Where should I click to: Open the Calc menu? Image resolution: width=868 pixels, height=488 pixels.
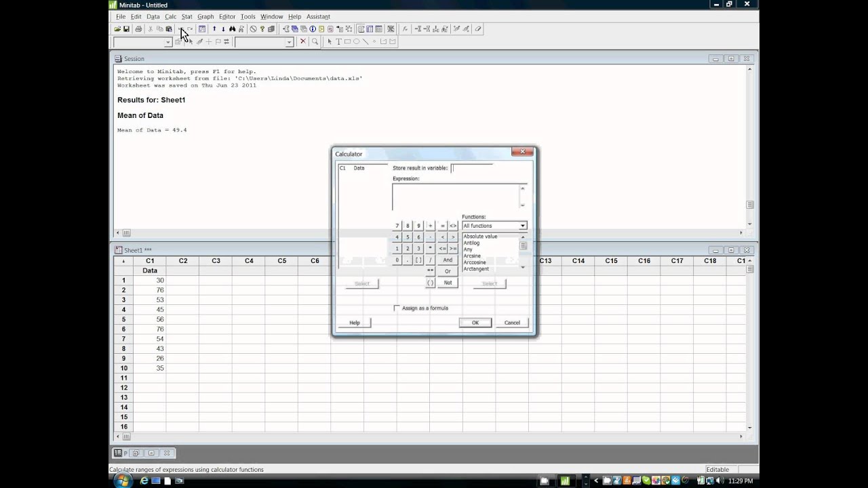click(x=170, y=16)
